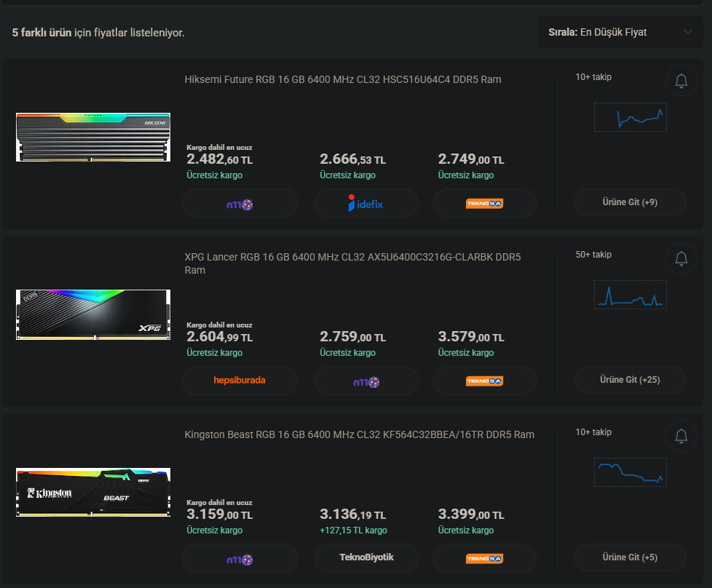Open the Sırala: En Düşük Fiyat dropdown
Image resolution: width=712 pixels, height=588 pixels.
click(x=620, y=32)
